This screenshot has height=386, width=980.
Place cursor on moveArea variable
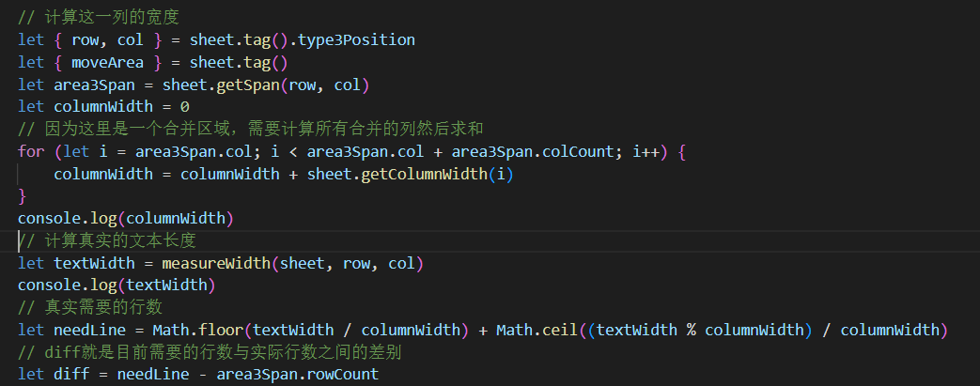pyautogui.click(x=107, y=62)
